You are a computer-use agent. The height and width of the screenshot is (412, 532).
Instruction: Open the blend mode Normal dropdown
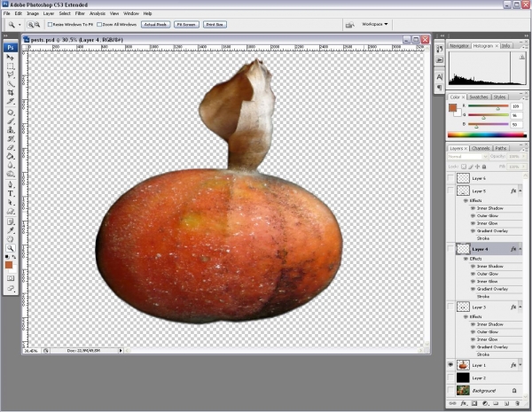coord(467,156)
